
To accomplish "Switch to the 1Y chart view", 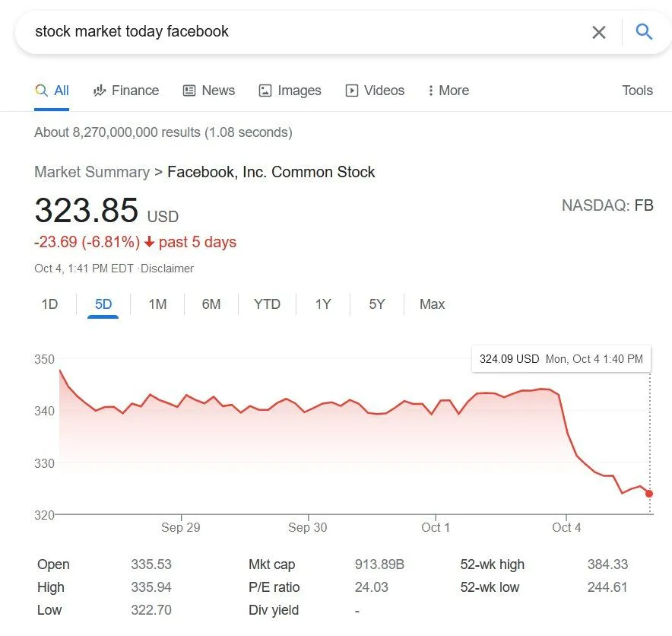I will point(322,304).
